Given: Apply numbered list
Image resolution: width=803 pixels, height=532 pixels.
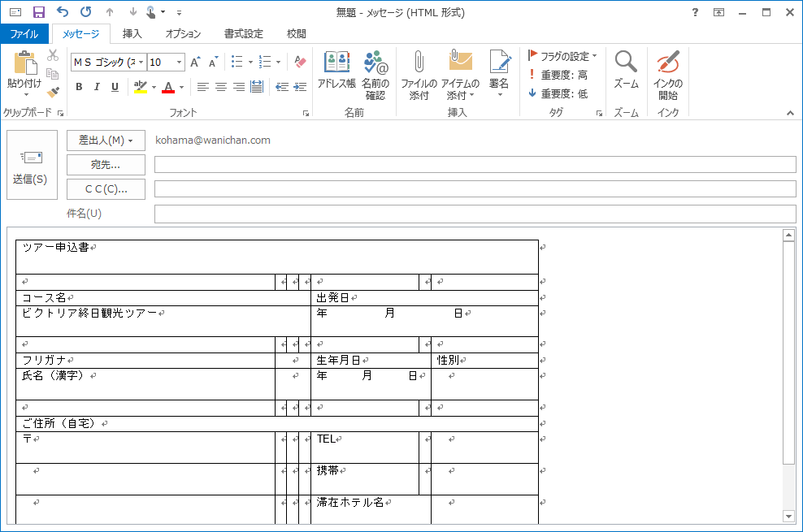Looking at the screenshot, I should pyautogui.click(x=264, y=62).
